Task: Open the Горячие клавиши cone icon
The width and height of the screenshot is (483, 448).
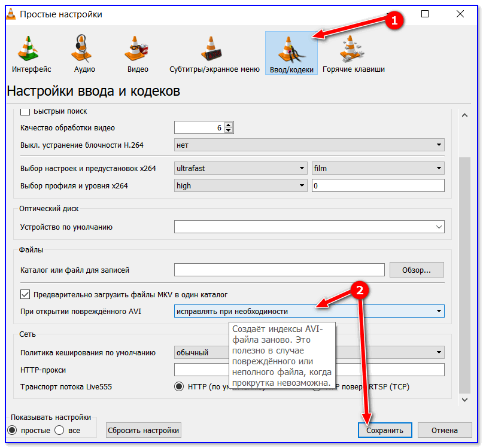Action: [351, 48]
